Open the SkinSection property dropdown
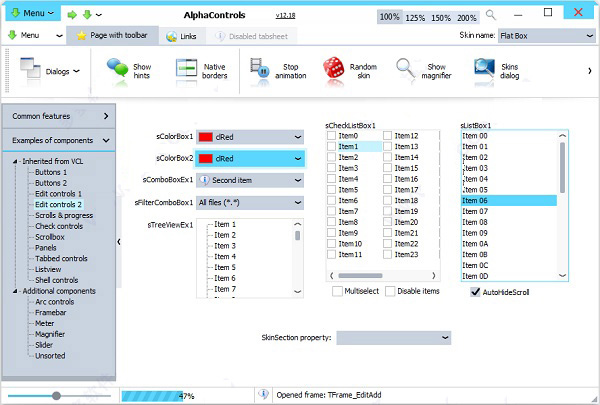600x405 pixels. tap(394, 338)
